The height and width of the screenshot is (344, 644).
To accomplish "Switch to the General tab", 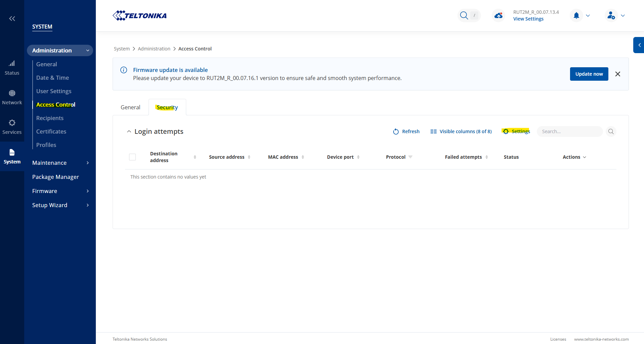I will 130,107.
